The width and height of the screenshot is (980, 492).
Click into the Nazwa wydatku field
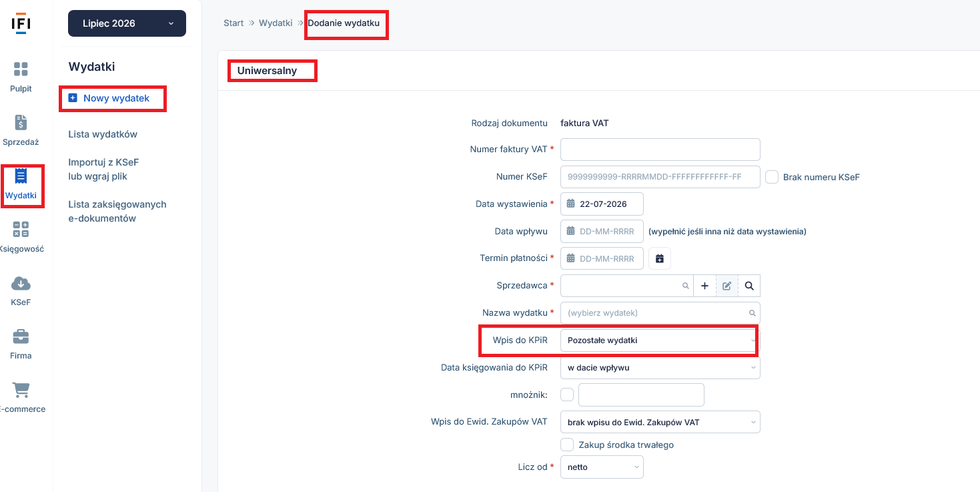tap(660, 313)
